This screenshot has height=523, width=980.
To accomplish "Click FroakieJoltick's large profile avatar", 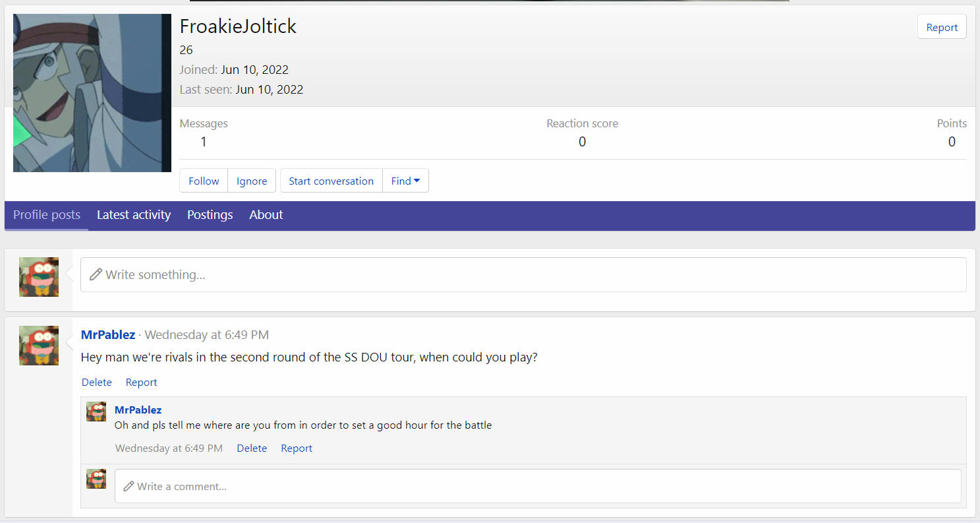I will [x=92, y=93].
